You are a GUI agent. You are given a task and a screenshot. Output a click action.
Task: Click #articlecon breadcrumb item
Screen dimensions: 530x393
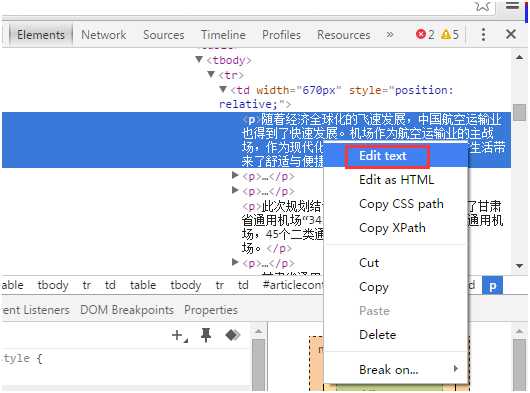click(x=293, y=286)
